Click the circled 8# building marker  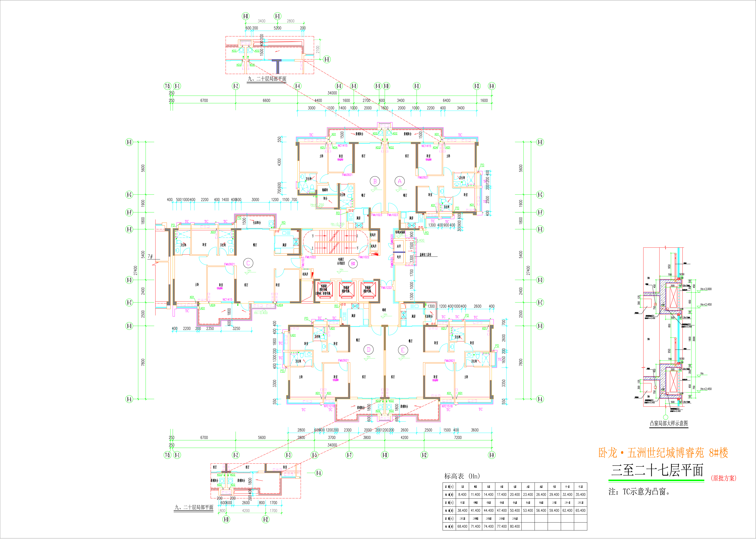(x=353, y=264)
